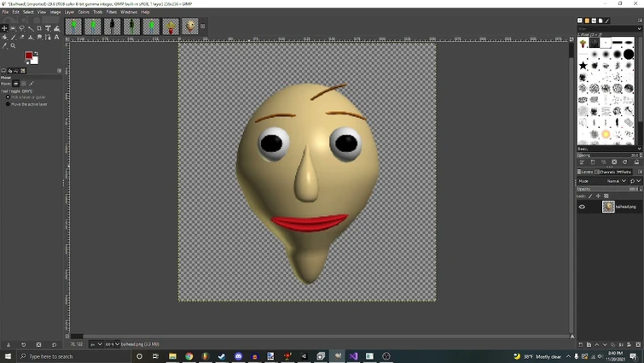Hide the balhead.png layer with eye icon
Viewport: 644px width, 363px height.
pos(583,207)
